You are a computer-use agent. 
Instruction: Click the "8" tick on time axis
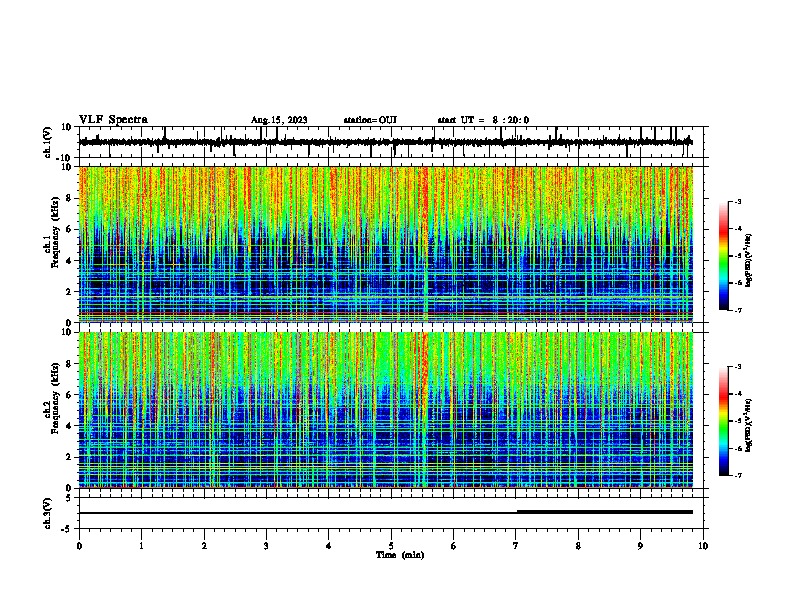point(578,546)
